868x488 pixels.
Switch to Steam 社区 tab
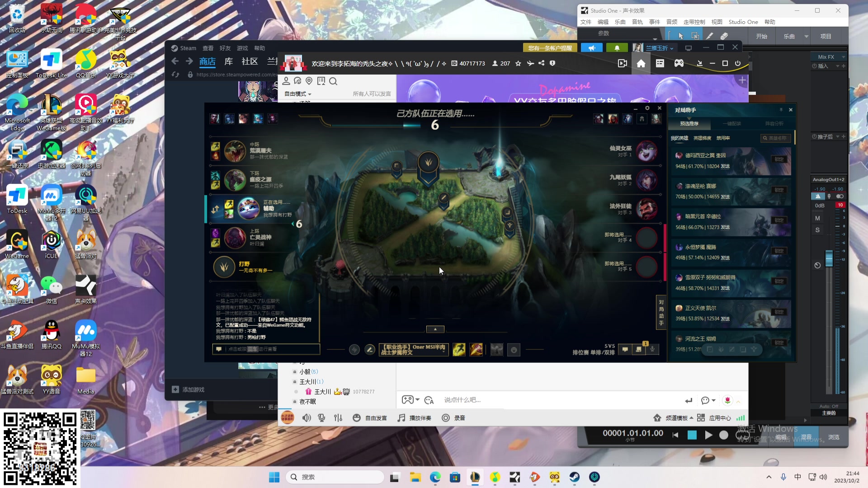coord(250,61)
